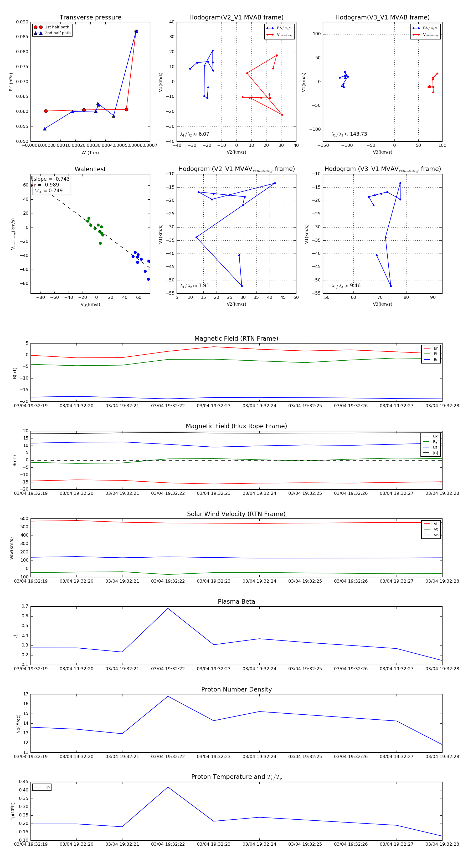Click the Bz' legend entry

click(431, 447)
